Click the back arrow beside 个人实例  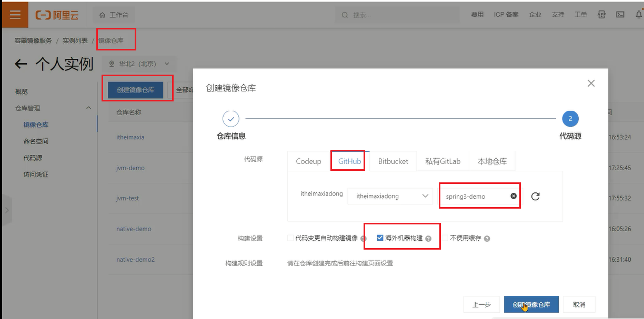(x=21, y=64)
